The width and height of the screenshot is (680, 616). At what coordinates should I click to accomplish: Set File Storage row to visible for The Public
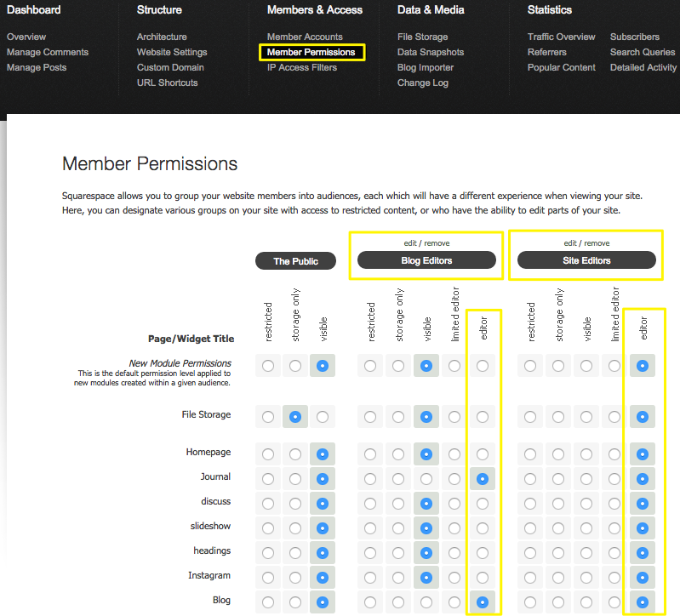[323, 417]
